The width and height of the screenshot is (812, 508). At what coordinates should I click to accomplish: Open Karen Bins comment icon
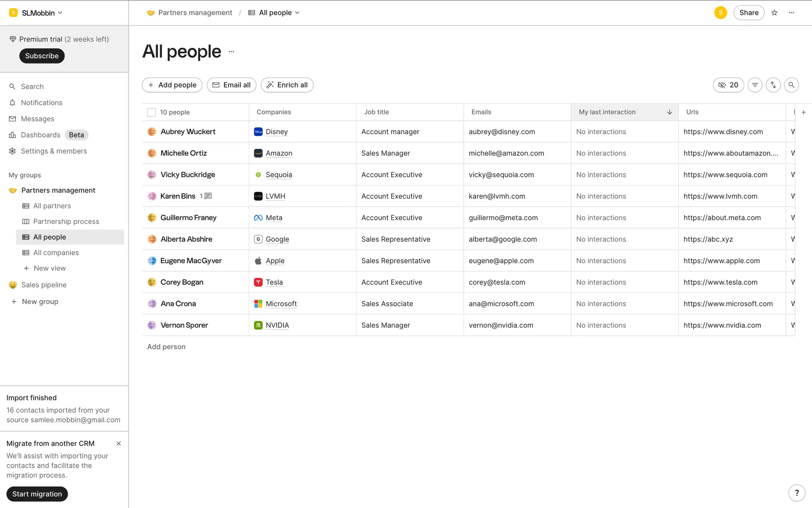click(208, 196)
